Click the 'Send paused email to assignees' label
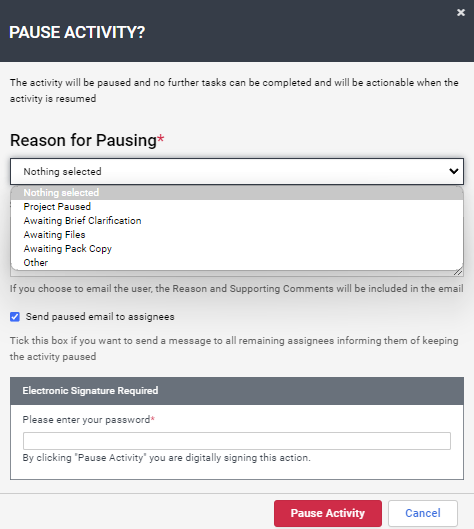The height and width of the screenshot is (529, 474). [x=100, y=317]
